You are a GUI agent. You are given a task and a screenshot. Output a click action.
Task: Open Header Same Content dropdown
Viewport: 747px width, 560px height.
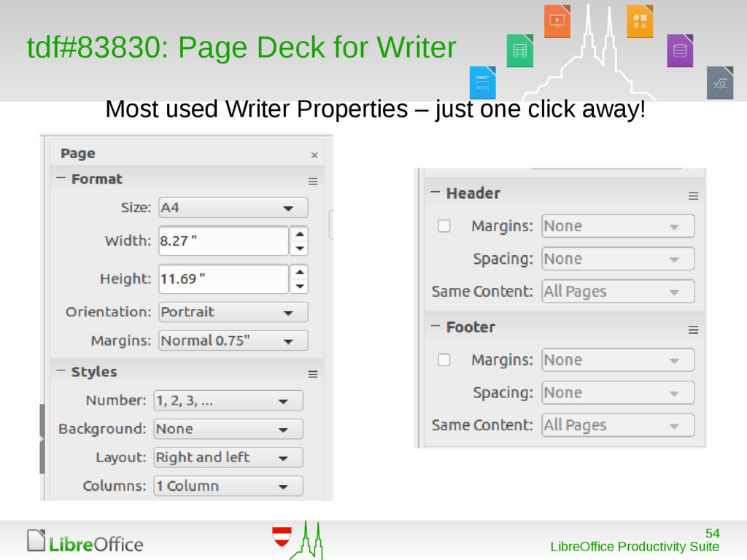(x=618, y=292)
